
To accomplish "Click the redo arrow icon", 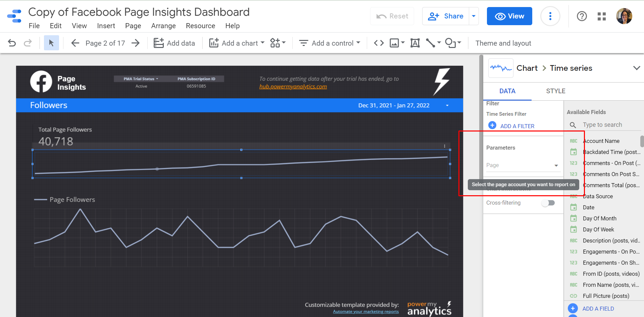I will (x=28, y=43).
